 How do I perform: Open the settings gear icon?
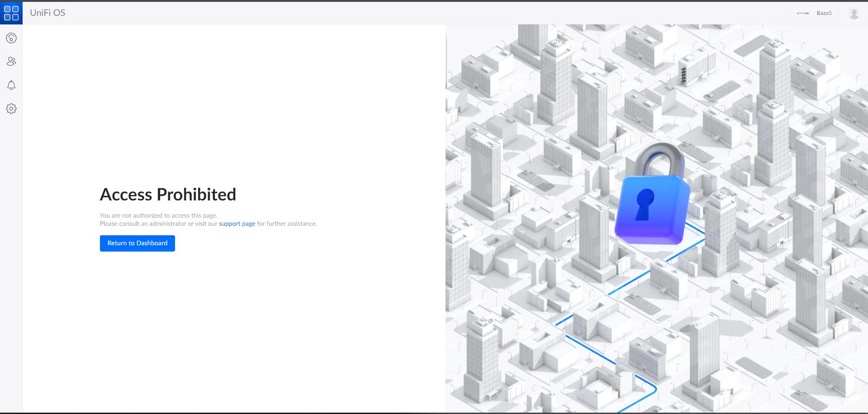pos(11,109)
